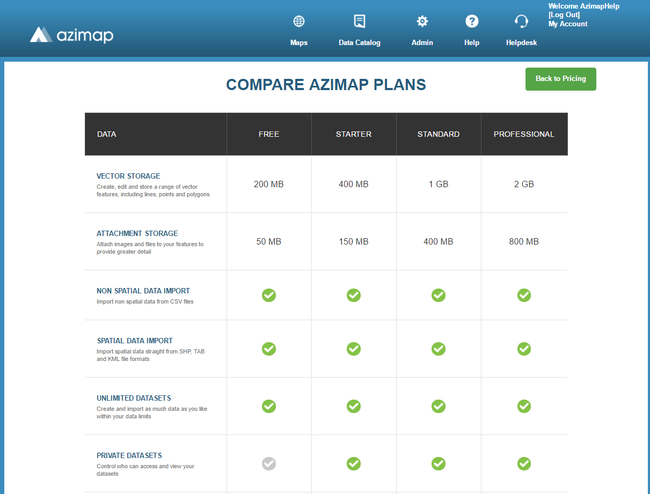This screenshot has width=650, height=494.
Task: Click the Log Out link
Action: pos(564,15)
